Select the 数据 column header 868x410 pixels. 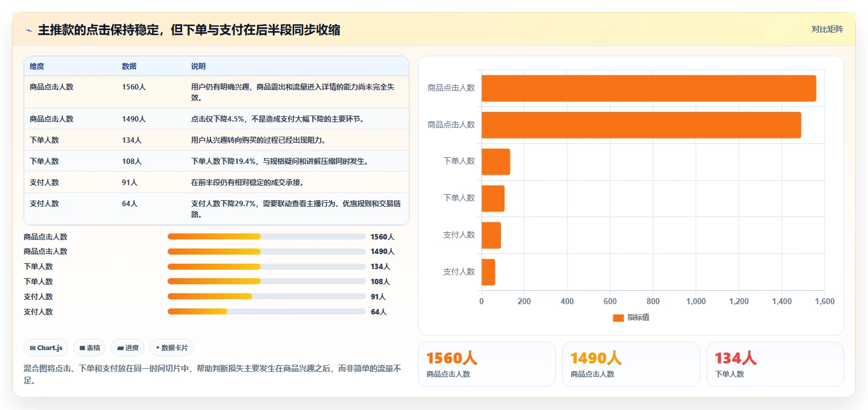pyautogui.click(x=129, y=66)
